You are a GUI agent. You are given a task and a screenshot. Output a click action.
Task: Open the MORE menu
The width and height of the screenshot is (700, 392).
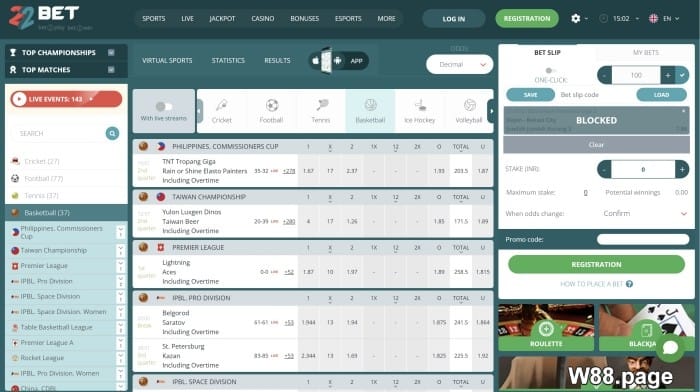(x=386, y=19)
